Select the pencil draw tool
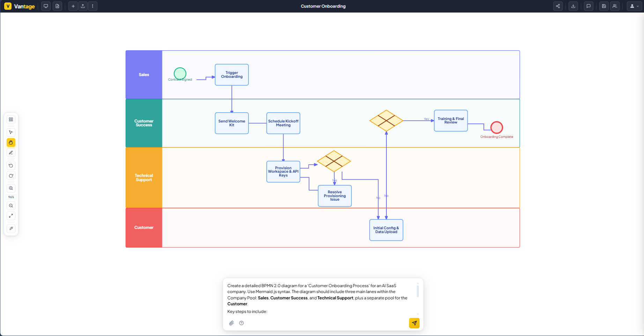 click(x=11, y=152)
